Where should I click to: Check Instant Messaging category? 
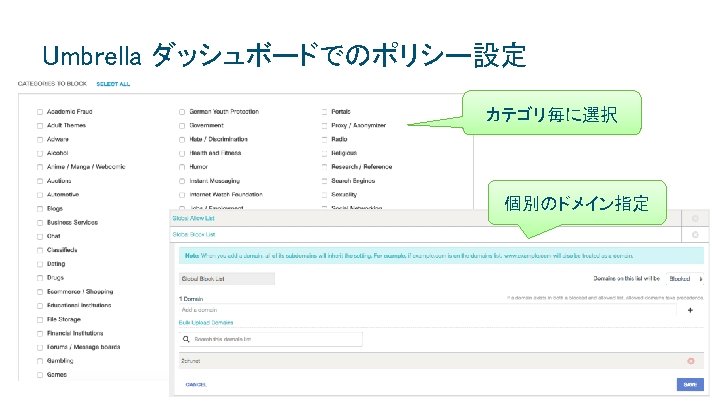point(182,181)
